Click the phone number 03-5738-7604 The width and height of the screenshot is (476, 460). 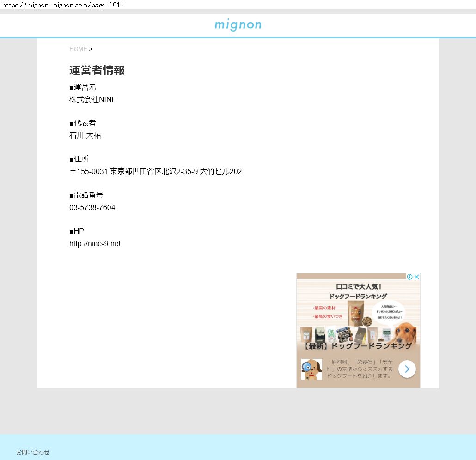(92, 207)
